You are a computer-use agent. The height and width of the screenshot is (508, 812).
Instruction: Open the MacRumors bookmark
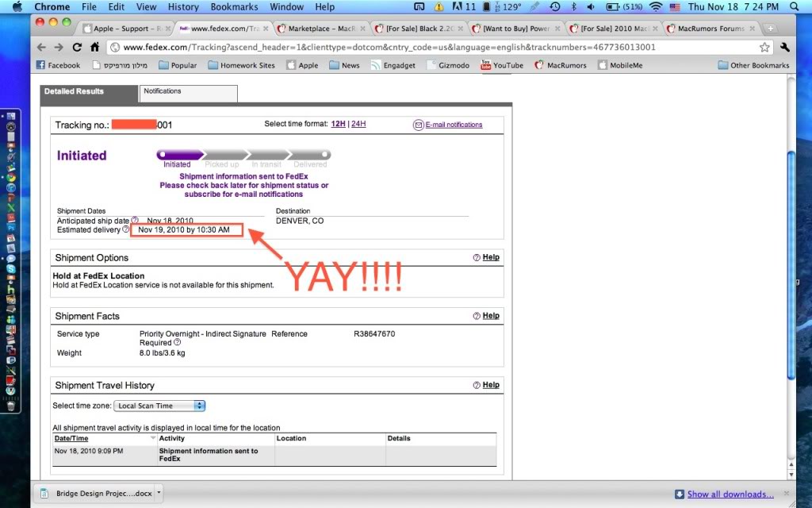pyautogui.click(x=561, y=65)
